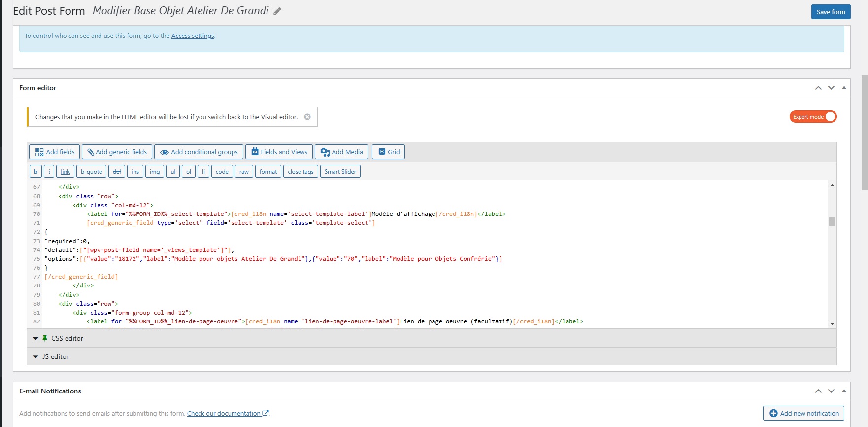This screenshot has height=427, width=868.
Task: Insert a link tag
Action: (66, 171)
